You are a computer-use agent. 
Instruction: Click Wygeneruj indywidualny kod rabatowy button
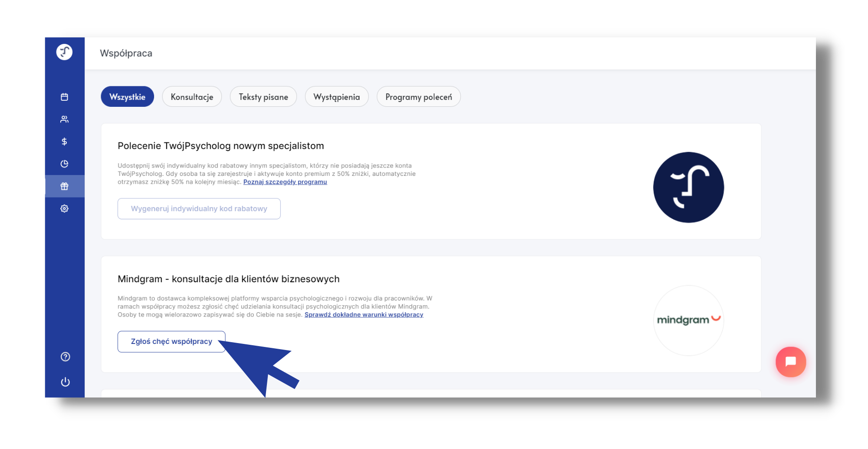[x=199, y=209]
